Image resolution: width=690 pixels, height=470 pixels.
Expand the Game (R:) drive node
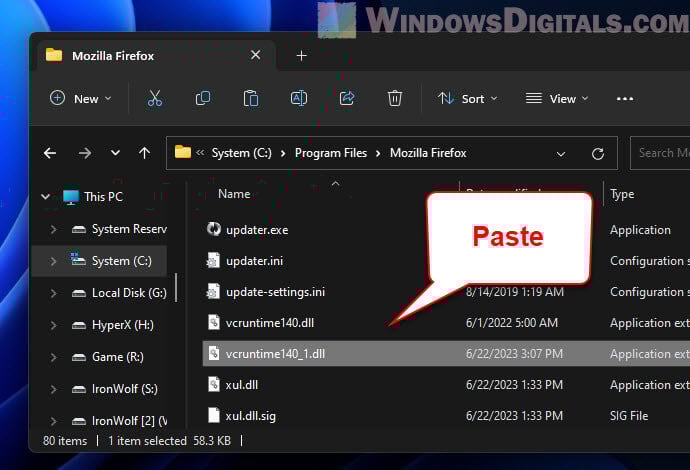(x=53, y=357)
